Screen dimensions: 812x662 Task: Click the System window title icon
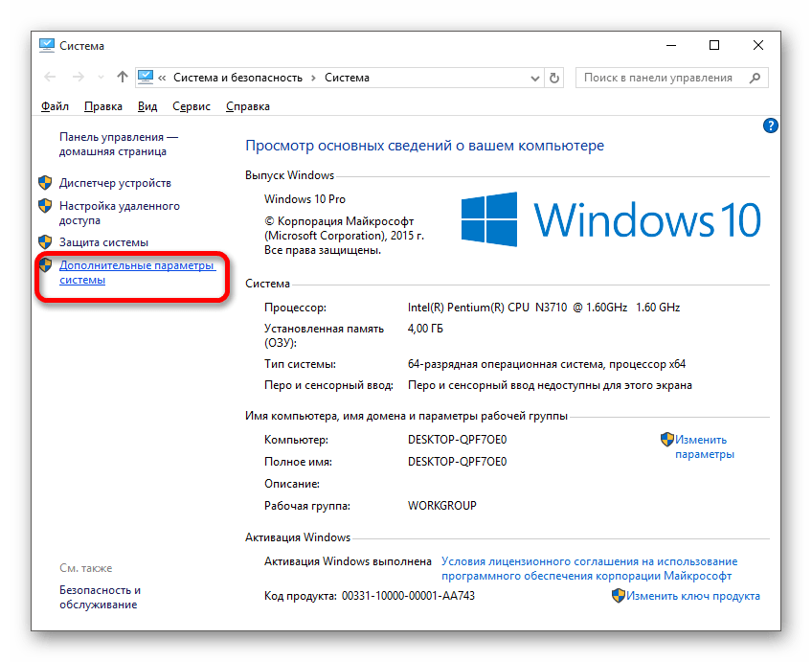pos(47,46)
